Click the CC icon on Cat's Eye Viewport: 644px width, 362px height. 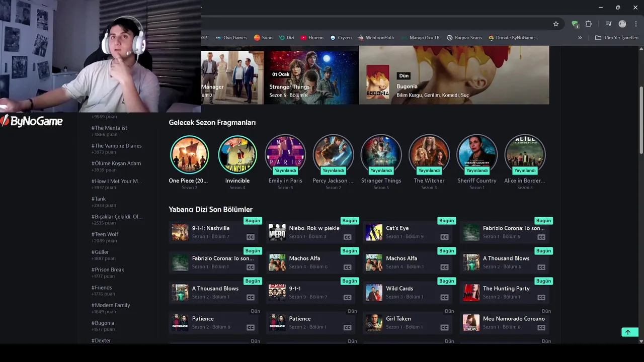tap(444, 237)
